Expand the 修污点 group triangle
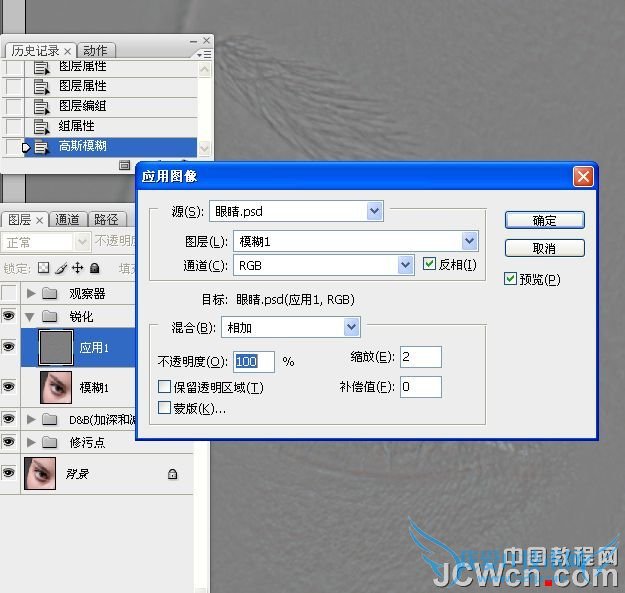 (x=31, y=442)
